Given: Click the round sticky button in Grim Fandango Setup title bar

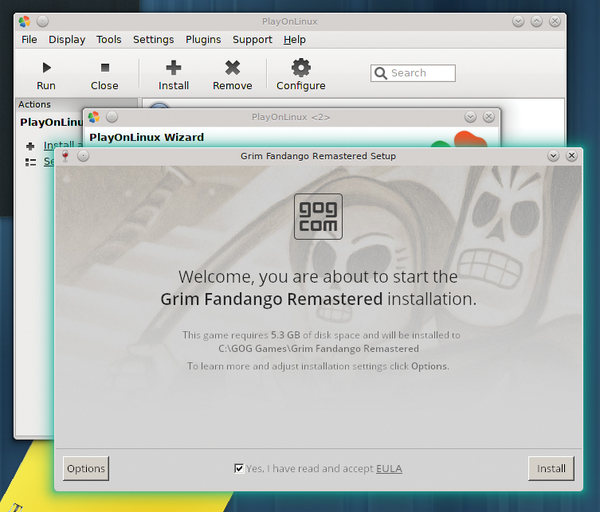Looking at the screenshot, I should (83, 156).
